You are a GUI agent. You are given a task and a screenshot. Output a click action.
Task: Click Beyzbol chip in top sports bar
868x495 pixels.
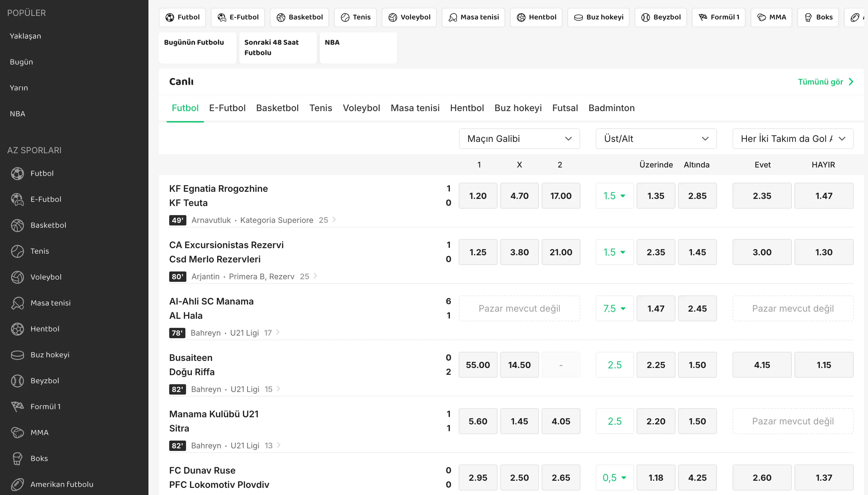tap(660, 17)
